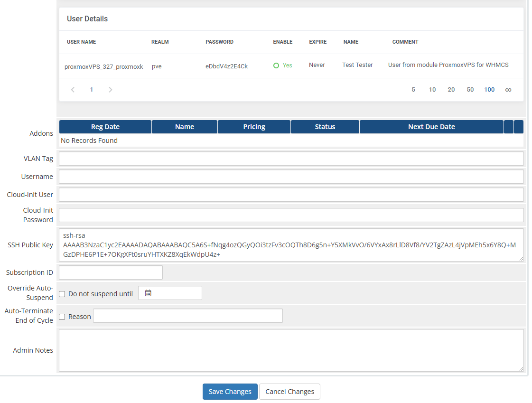Screen dimensions: 532x403
Task: Sort by COMMENT column header
Action: [x=405, y=42]
